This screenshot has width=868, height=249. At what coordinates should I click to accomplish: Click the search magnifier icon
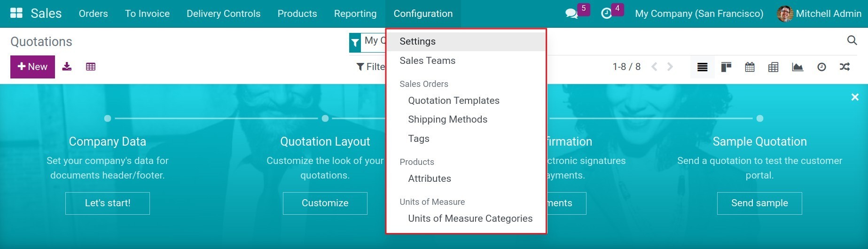point(852,40)
